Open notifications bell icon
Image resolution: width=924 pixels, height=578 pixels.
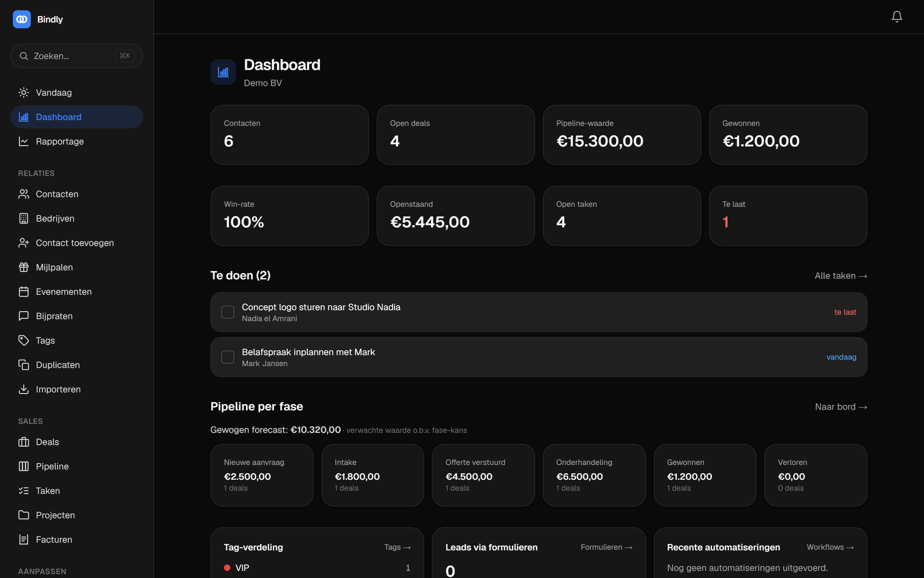(896, 16)
